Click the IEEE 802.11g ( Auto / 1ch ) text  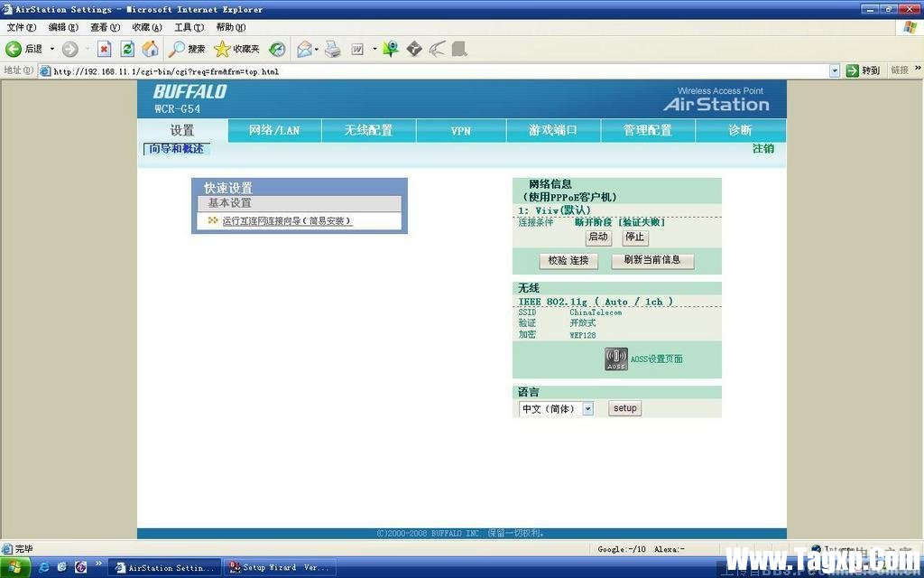pyautogui.click(x=596, y=302)
